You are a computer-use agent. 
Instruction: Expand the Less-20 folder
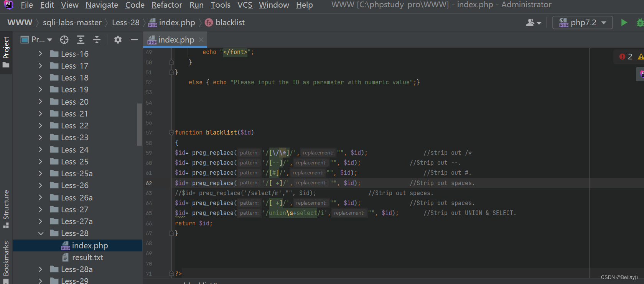41,102
